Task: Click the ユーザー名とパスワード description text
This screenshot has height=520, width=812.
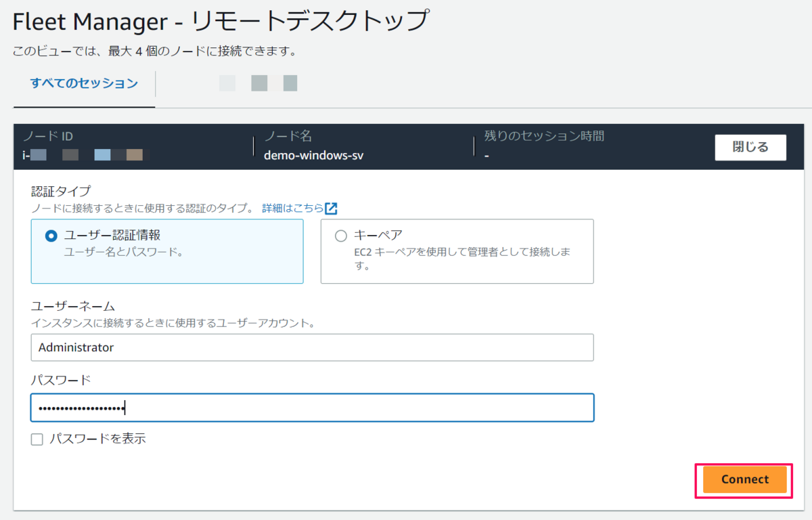Action: (x=124, y=252)
